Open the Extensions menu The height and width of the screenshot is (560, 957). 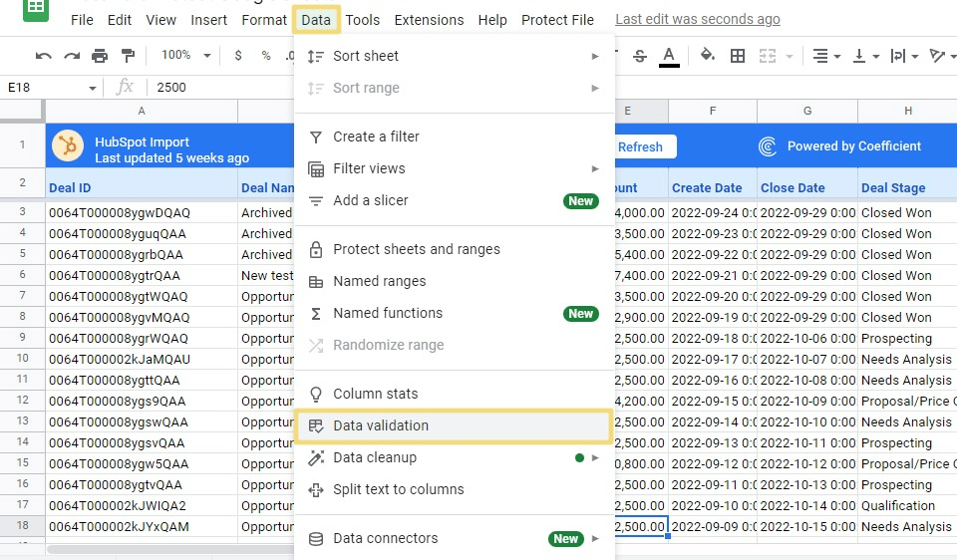click(429, 20)
